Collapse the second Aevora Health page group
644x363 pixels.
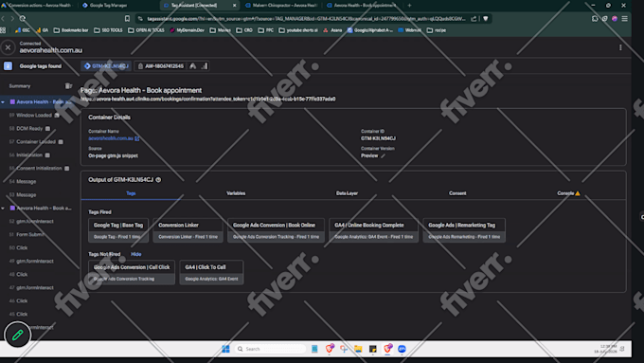[3, 209]
